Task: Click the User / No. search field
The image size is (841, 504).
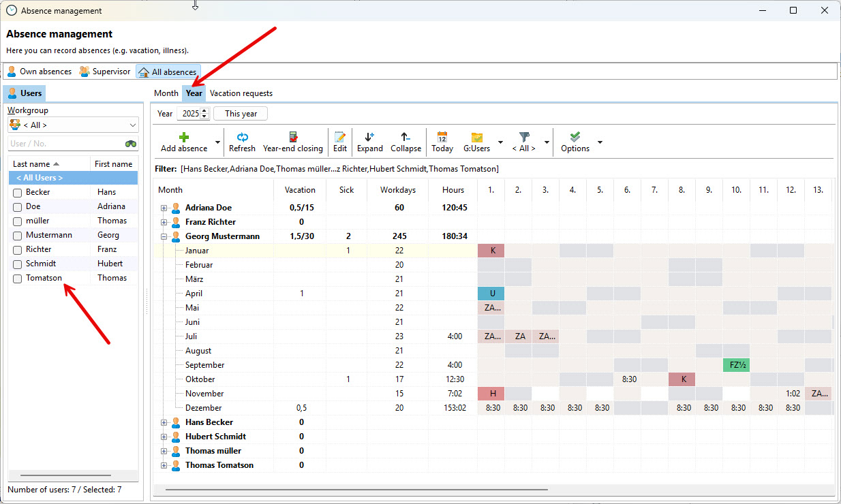Action: tap(65, 144)
